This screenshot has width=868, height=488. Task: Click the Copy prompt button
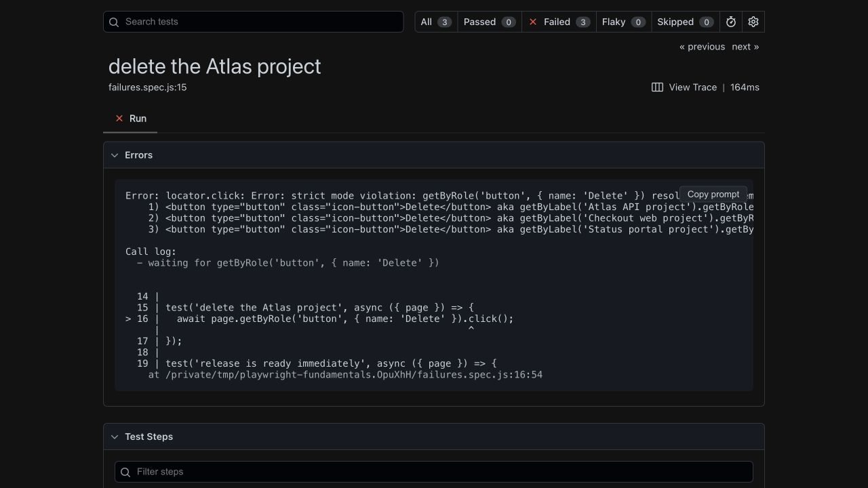point(713,194)
